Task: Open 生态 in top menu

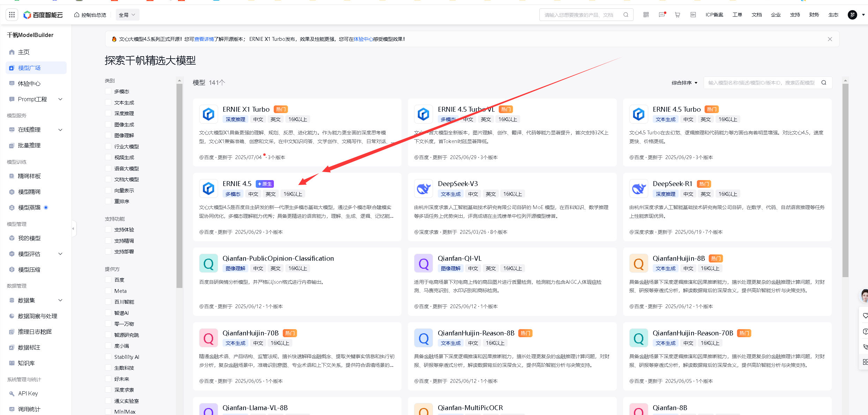Action: (x=833, y=15)
